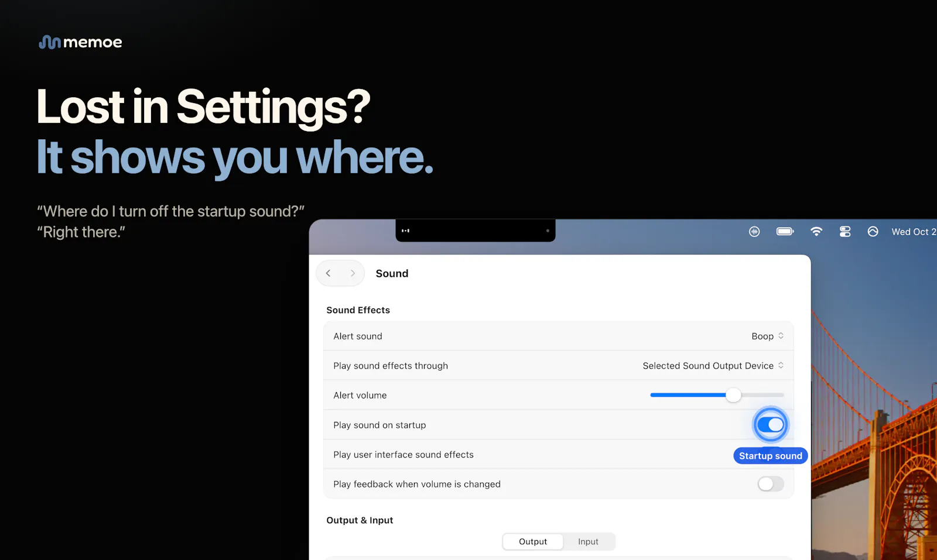Click the Output & Input heading

[x=360, y=520]
